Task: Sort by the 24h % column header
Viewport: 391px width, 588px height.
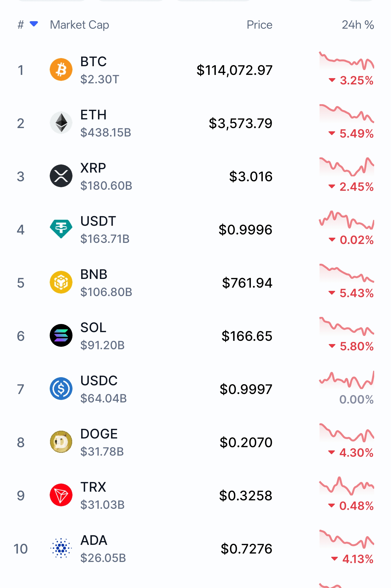Action: click(358, 25)
